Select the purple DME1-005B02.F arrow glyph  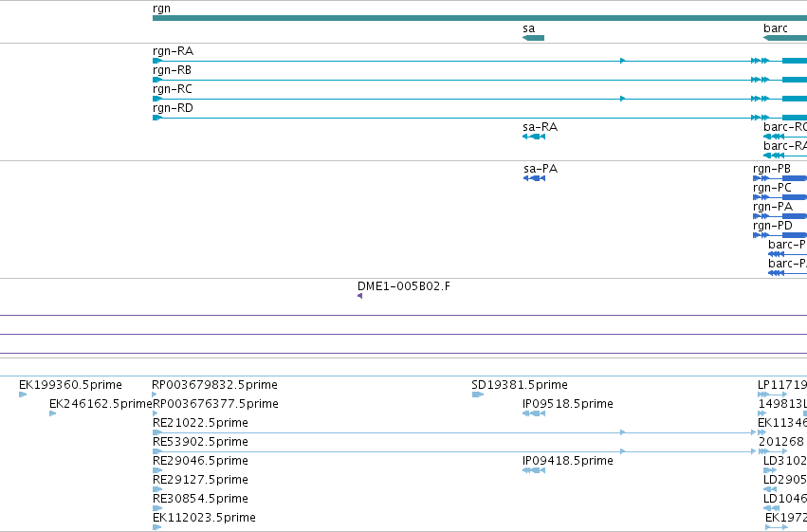359,296
